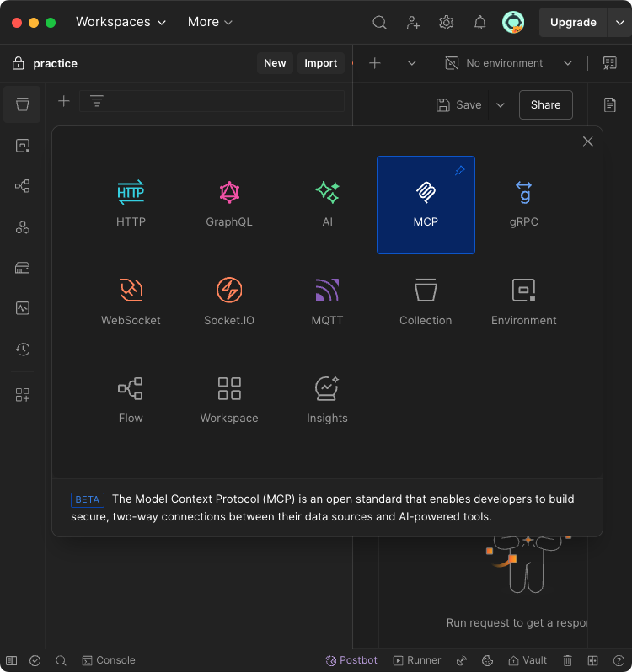This screenshot has width=632, height=672.
Task: Click the New button
Action: click(x=275, y=63)
